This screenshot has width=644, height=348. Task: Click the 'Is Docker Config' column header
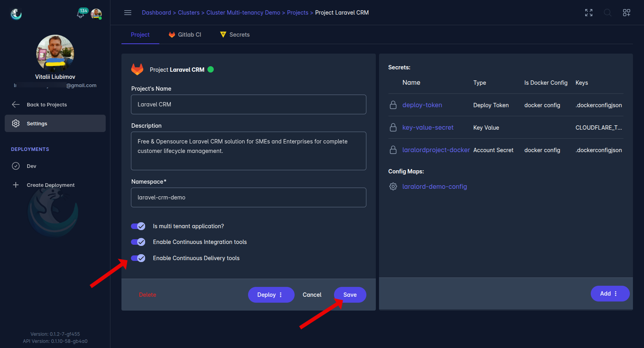pyautogui.click(x=546, y=83)
